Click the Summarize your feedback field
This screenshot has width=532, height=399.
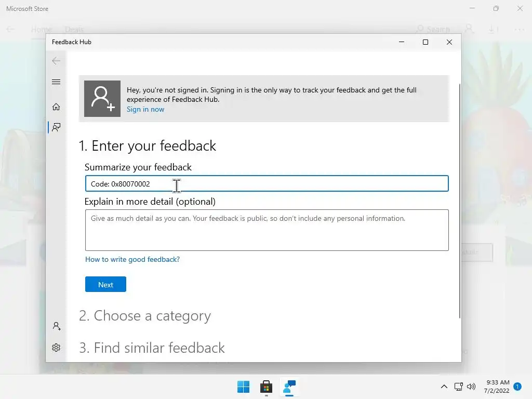coord(267,183)
